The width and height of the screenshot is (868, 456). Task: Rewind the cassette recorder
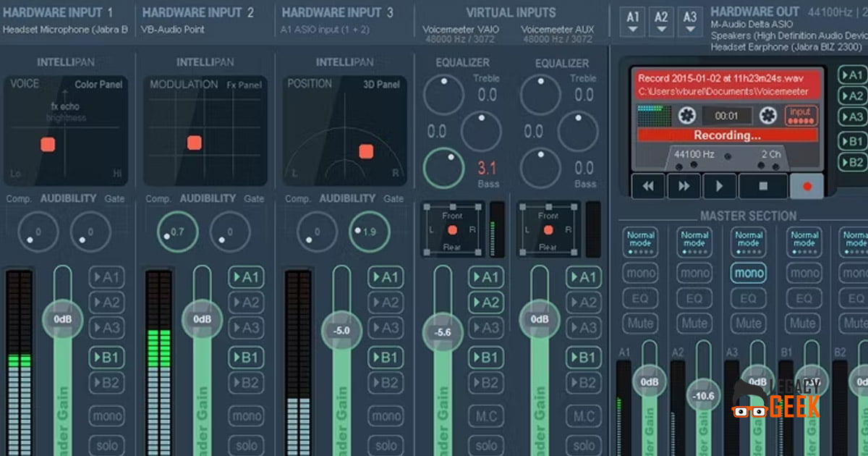pos(648,186)
